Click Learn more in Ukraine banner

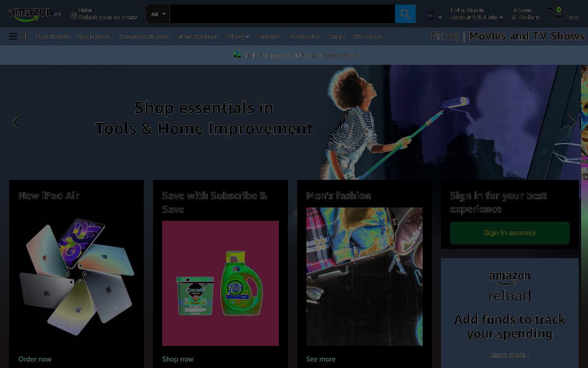pyautogui.click(x=341, y=55)
